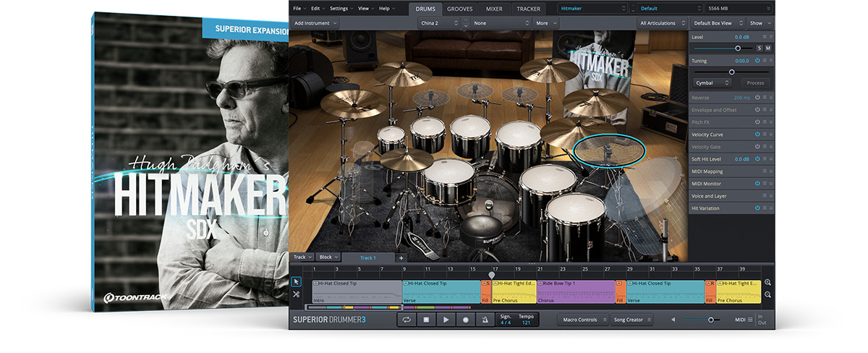Click the purple Ride Bow Tip 1 Chorus block
The width and height of the screenshot is (868, 353).
576,292
